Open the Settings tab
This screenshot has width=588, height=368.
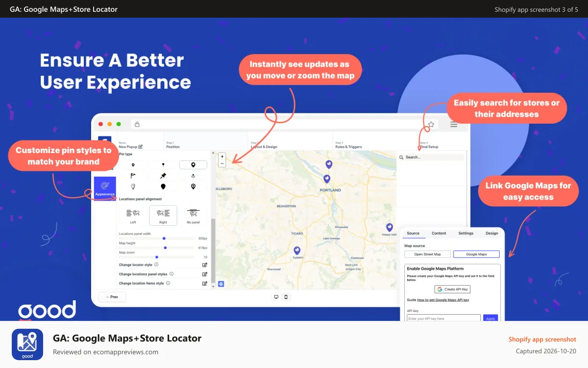click(466, 234)
